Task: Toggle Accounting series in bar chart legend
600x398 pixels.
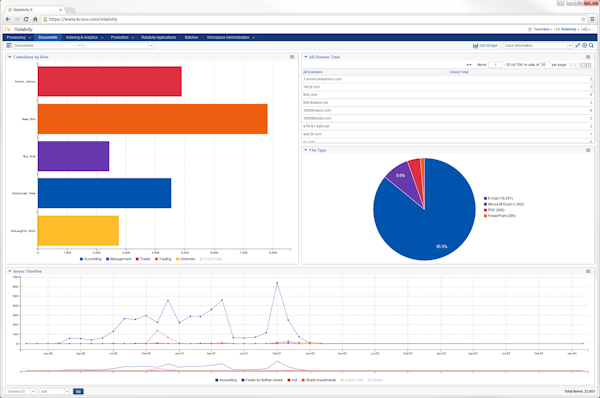Action: [91, 259]
